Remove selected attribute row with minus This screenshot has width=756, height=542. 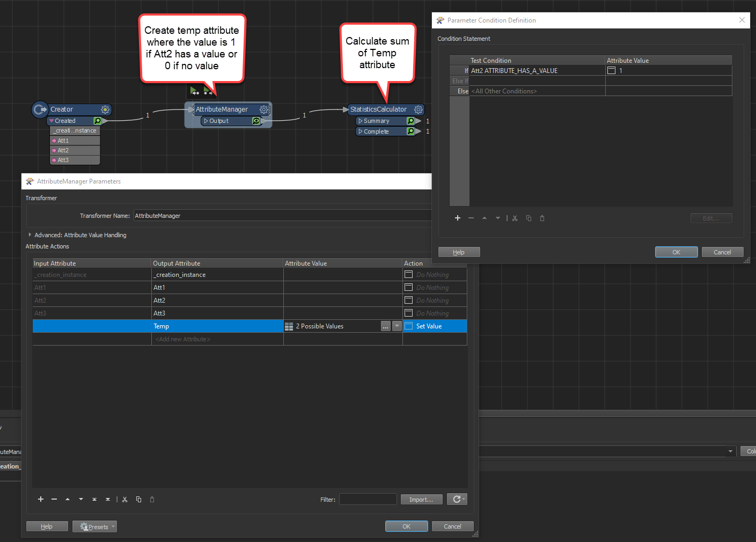[x=54, y=499]
